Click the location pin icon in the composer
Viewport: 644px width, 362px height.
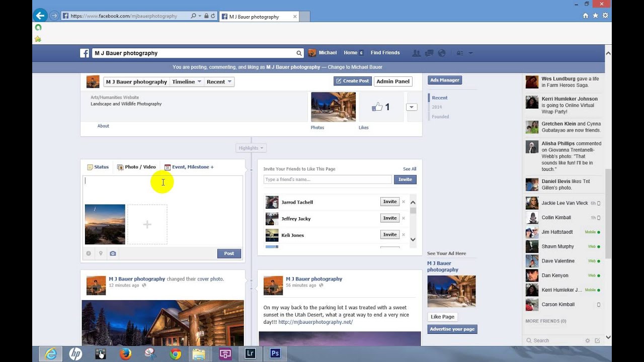(101, 253)
